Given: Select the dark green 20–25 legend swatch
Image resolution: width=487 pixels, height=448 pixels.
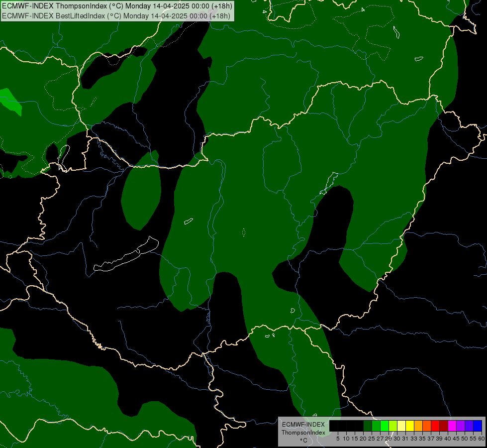Looking at the screenshot, I should (x=368, y=426).
